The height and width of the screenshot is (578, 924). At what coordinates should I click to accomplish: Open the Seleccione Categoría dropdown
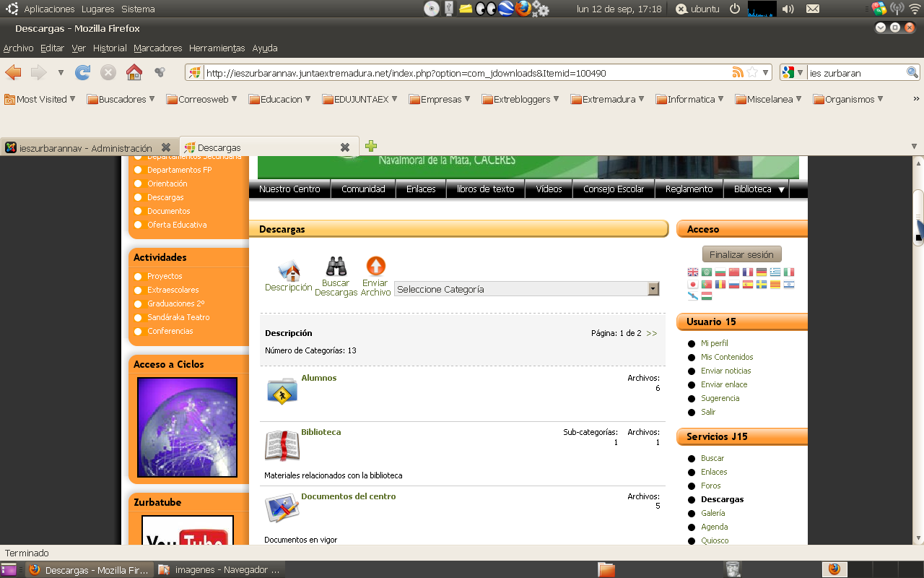tap(653, 288)
